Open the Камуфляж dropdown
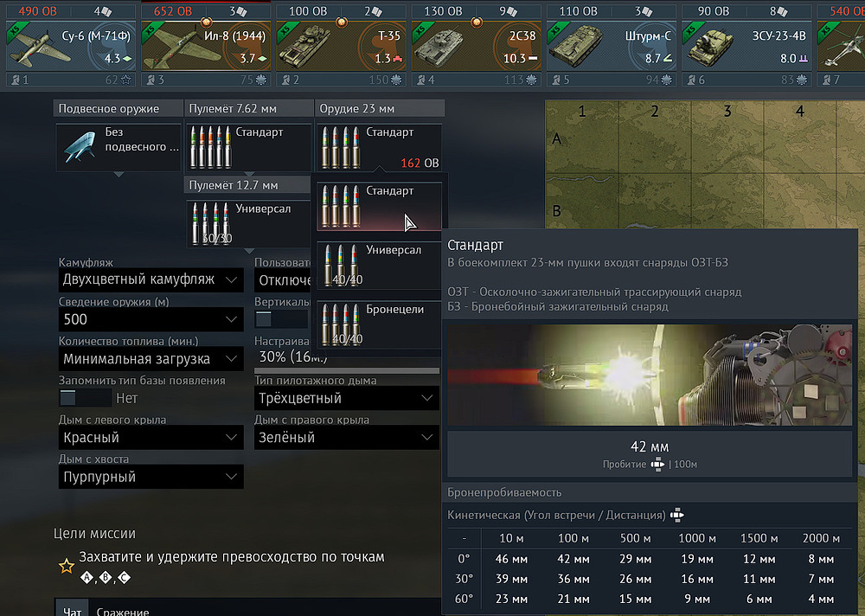Viewport: 865px width, 616px height. click(151, 279)
